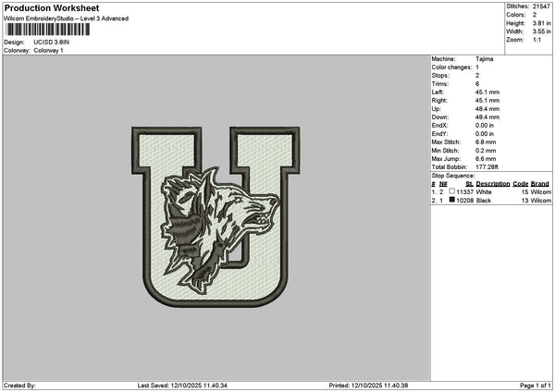The image size is (555, 392).
Task: Click the Height value '3.81 in'
Action: pos(541,23)
